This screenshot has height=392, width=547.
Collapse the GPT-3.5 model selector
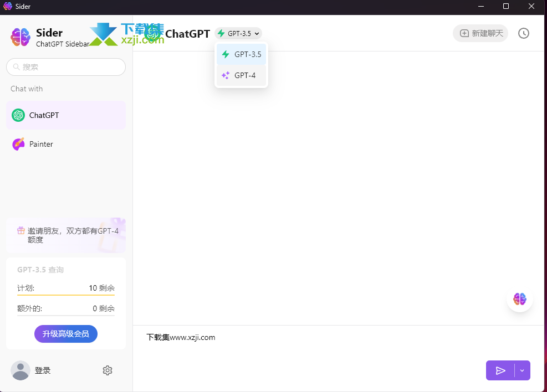coord(238,33)
